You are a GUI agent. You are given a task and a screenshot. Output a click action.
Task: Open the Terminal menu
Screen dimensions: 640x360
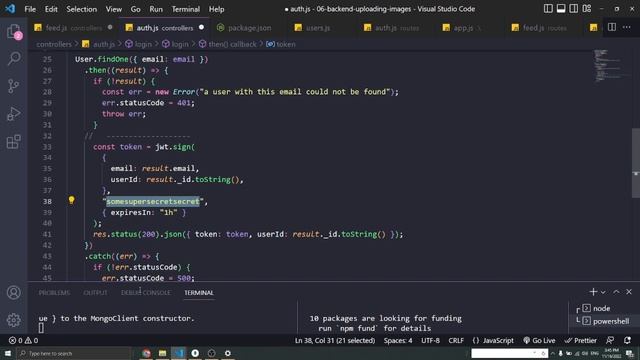[x=186, y=9]
